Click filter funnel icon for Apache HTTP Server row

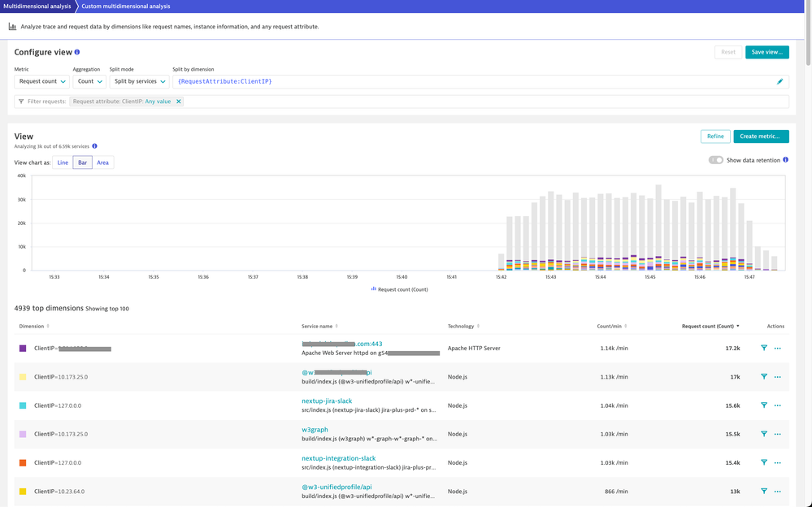pos(764,348)
